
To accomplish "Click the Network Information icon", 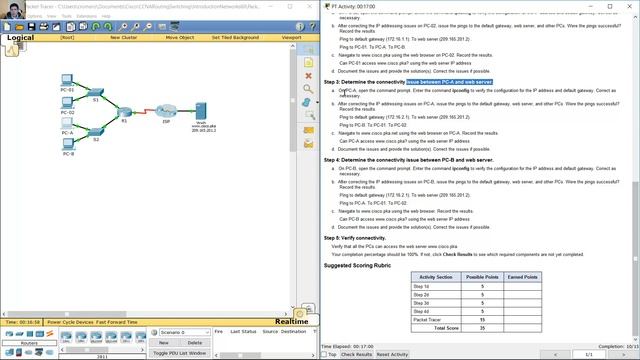I will coord(300,27).
